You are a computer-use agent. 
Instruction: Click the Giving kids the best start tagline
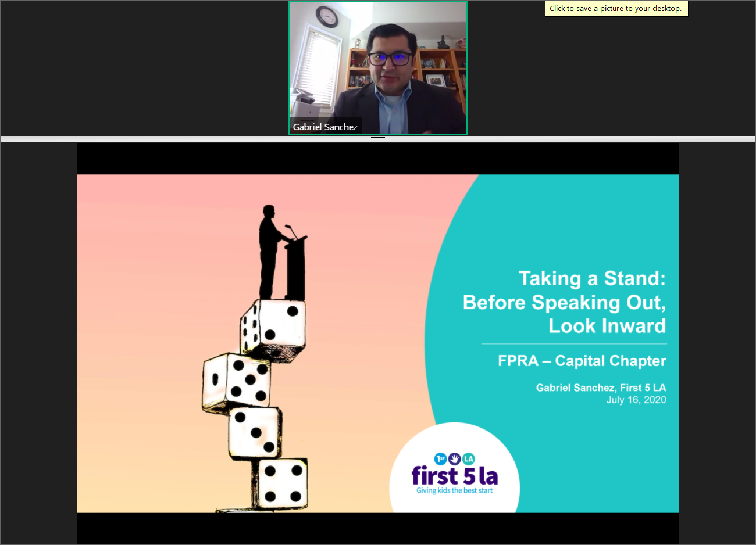point(454,491)
